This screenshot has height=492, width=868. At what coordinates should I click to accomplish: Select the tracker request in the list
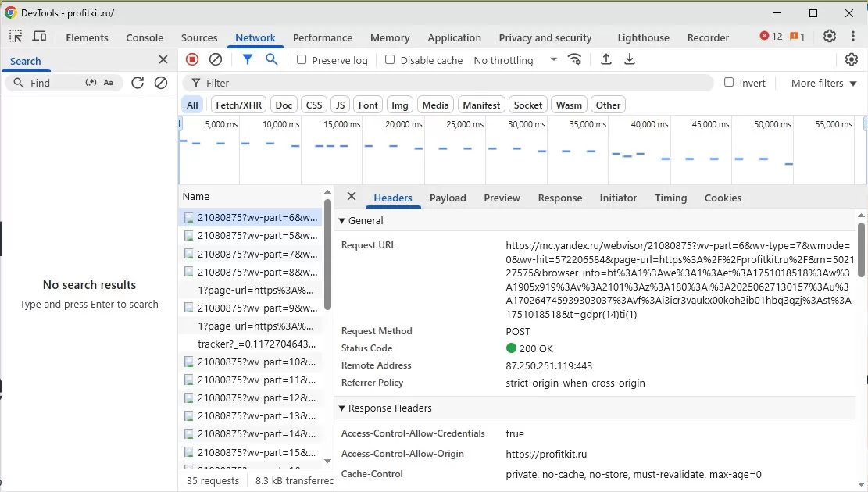256,344
